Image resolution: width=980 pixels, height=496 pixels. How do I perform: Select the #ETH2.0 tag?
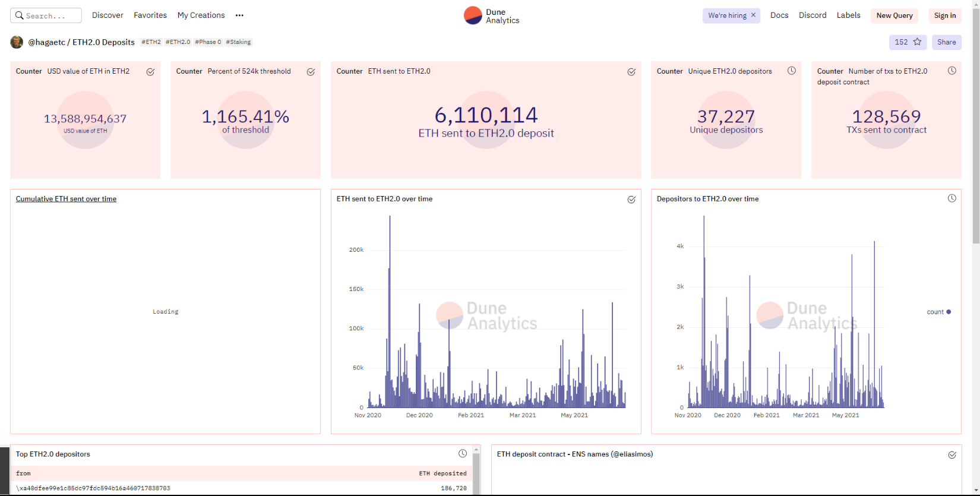[x=178, y=42]
